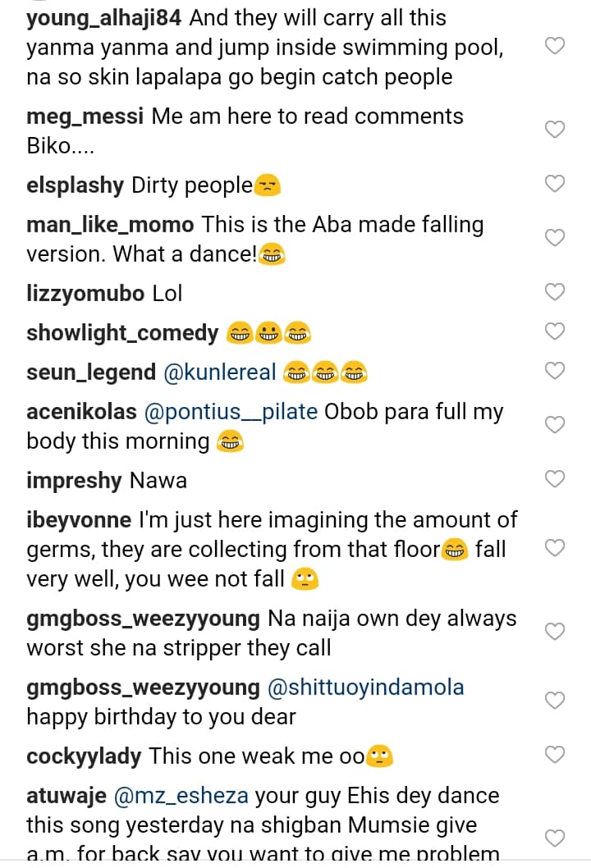This screenshot has height=868, width=591.
Task: Like seun_legend's comment mentioning kunlereal
Action: tap(556, 371)
